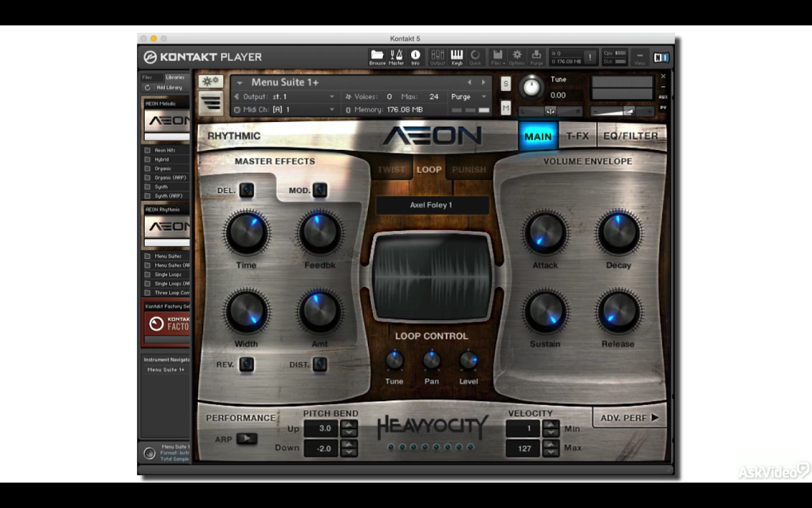The height and width of the screenshot is (508, 812).
Task: Click the Tune knob in header
Action: [x=532, y=87]
